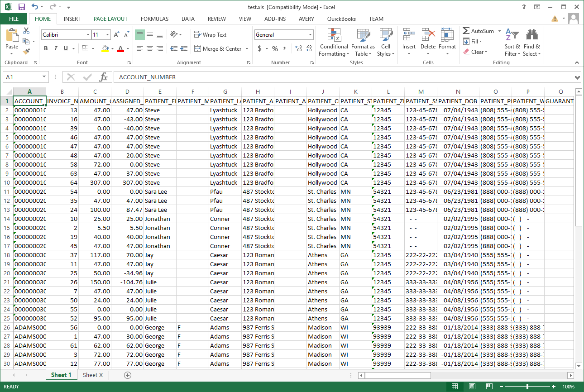Open the Clear dropdown menu
This screenshot has height=392, width=584.
(475, 52)
